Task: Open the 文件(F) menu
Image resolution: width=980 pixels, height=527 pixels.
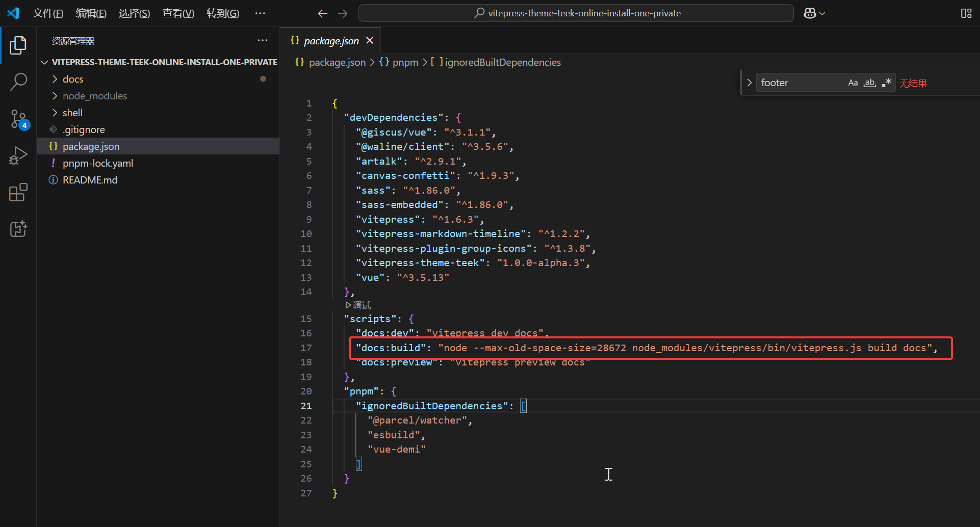Action: (x=48, y=13)
